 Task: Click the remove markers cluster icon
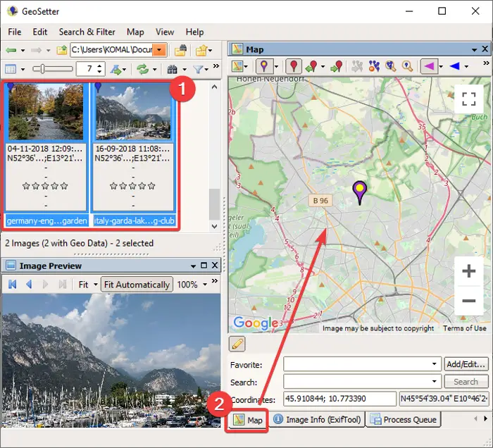[x=373, y=66]
